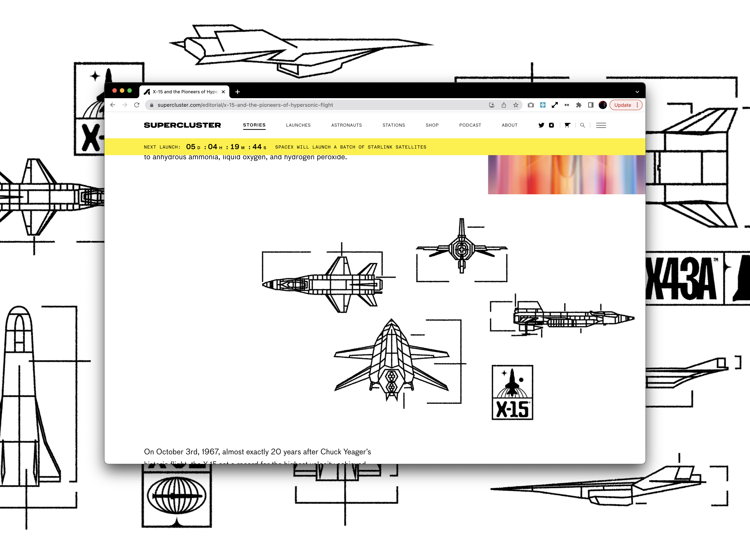Open the shopping cart icon
The width and height of the screenshot is (750, 560).
[x=567, y=125]
